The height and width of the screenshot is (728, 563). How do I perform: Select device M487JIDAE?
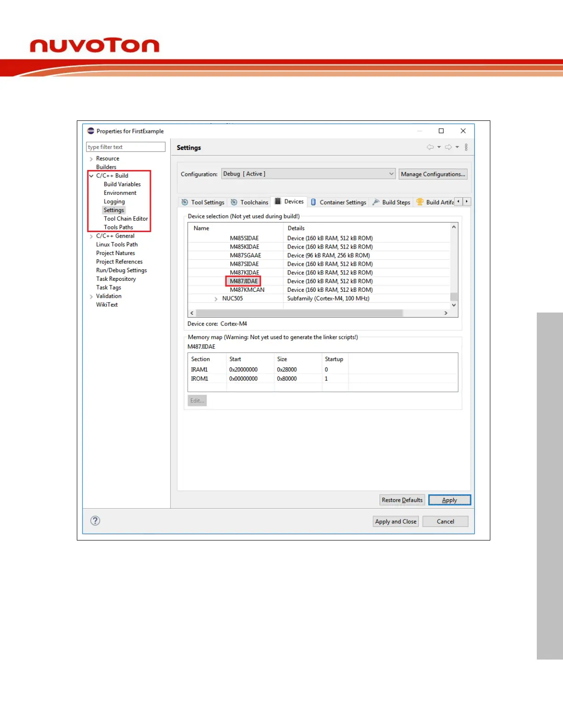(244, 281)
